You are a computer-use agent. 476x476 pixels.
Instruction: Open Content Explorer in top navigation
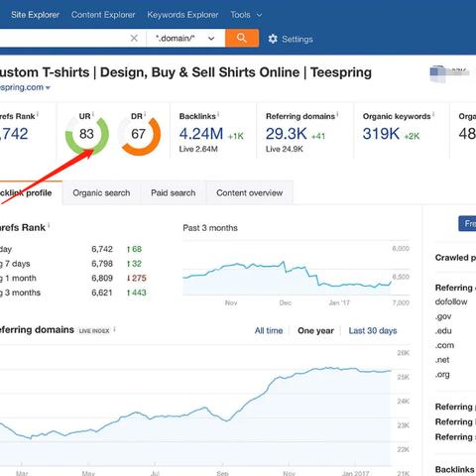pyautogui.click(x=103, y=15)
